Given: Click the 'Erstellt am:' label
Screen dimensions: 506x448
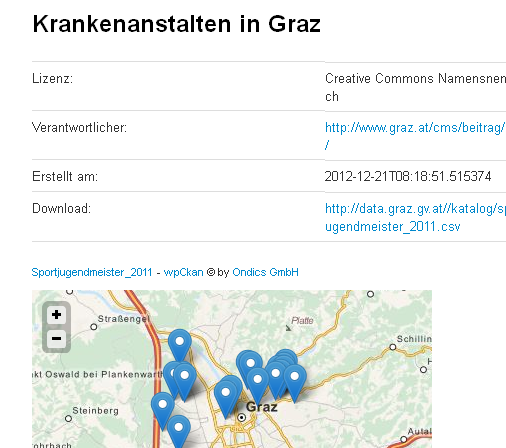Looking at the screenshot, I should (65, 177).
